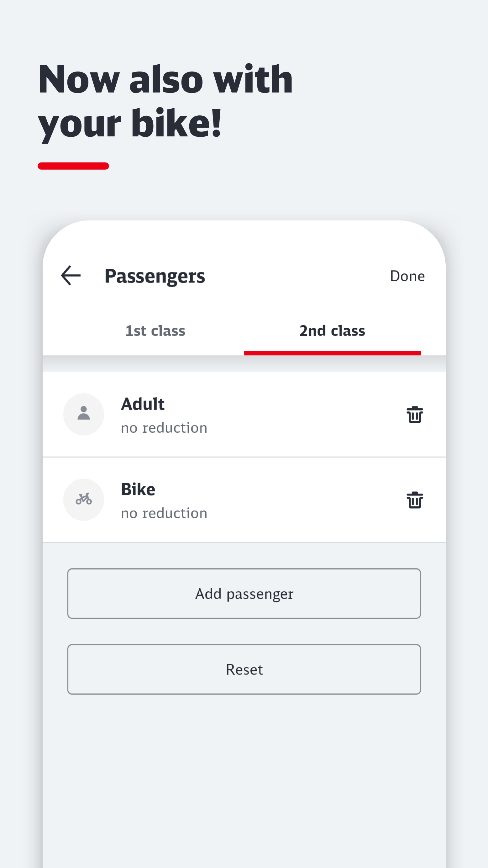488x868 pixels.
Task: Switch to the 1st class tab
Action: click(x=155, y=331)
